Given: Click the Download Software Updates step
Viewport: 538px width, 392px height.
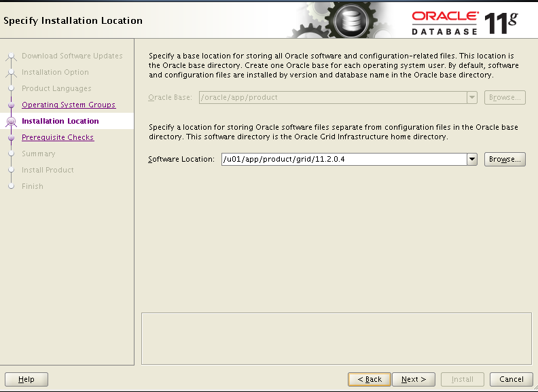Looking at the screenshot, I should click(72, 56).
